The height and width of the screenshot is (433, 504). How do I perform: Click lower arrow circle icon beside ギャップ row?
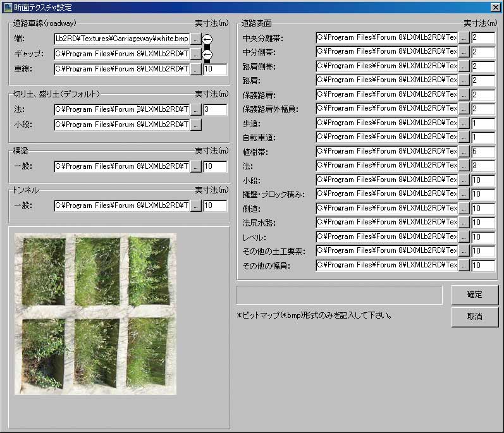click(207, 54)
